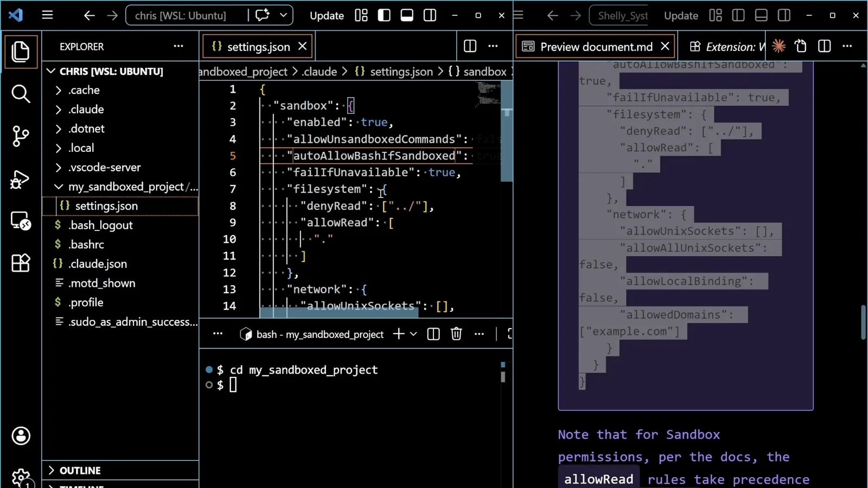Select Preview document.md tab
Viewport: 868px width, 488px height.
[596, 47]
